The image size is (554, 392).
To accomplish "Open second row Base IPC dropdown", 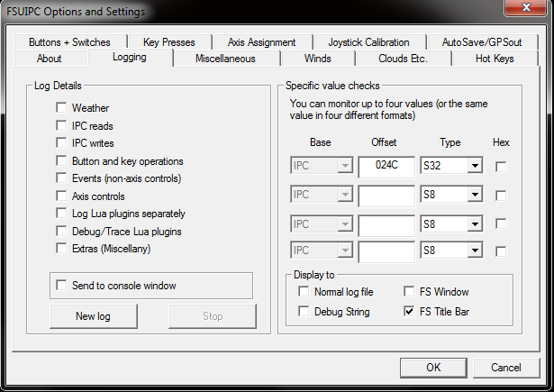I will click(322, 194).
